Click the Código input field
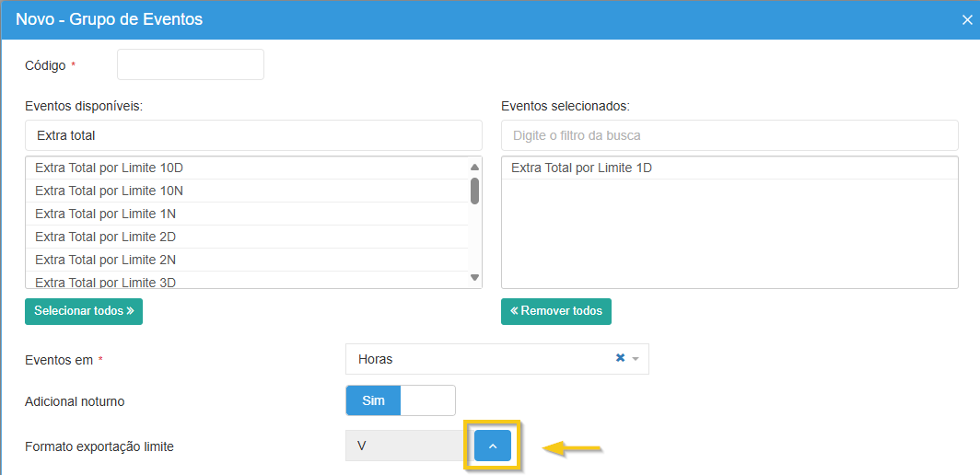 click(190, 65)
